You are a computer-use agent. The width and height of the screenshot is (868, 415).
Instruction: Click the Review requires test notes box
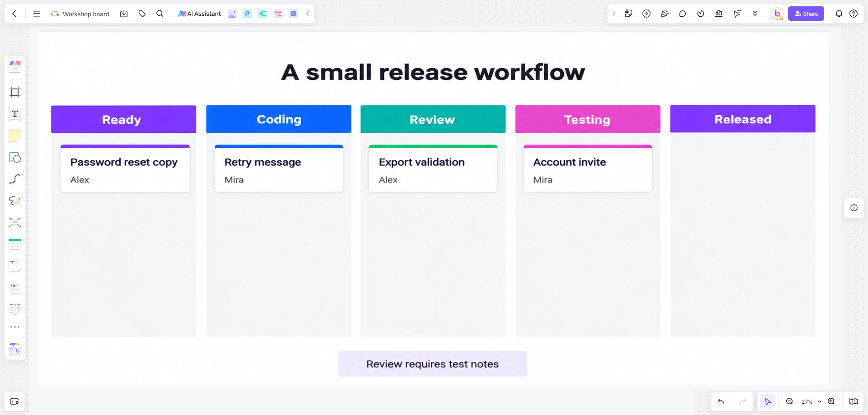click(x=433, y=364)
